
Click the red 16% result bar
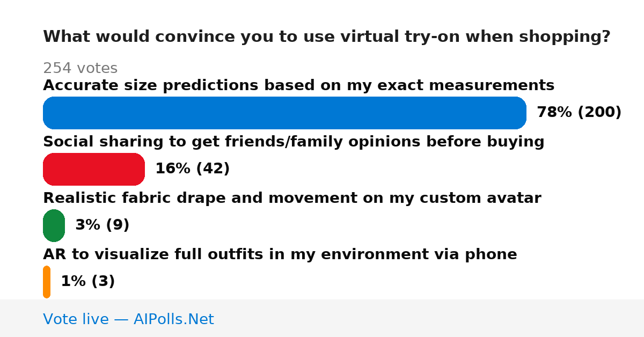(x=94, y=169)
